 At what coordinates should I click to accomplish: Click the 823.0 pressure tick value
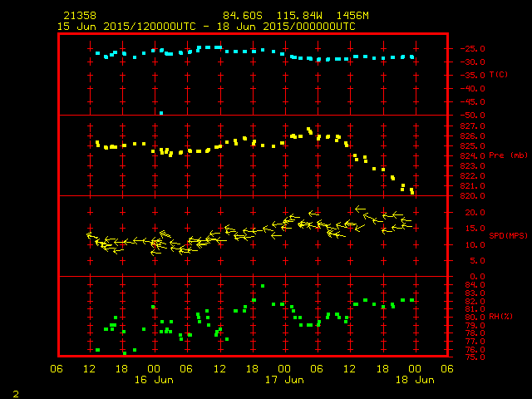click(x=473, y=166)
